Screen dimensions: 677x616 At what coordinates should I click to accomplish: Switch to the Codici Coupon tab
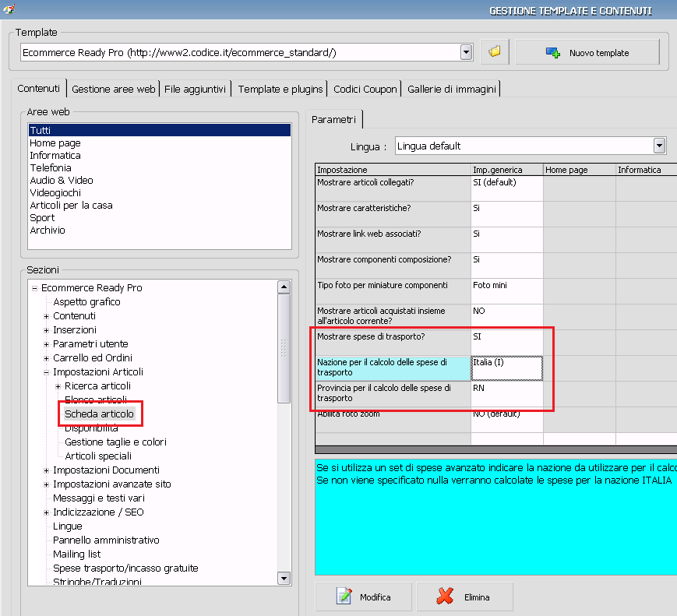(x=365, y=89)
